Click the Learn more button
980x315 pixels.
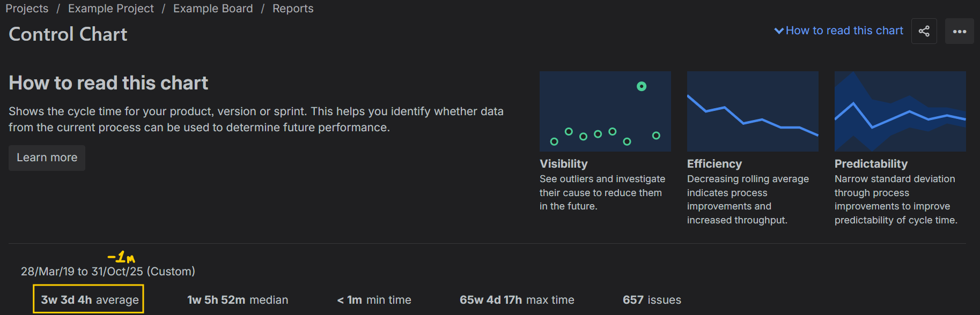click(47, 157)
